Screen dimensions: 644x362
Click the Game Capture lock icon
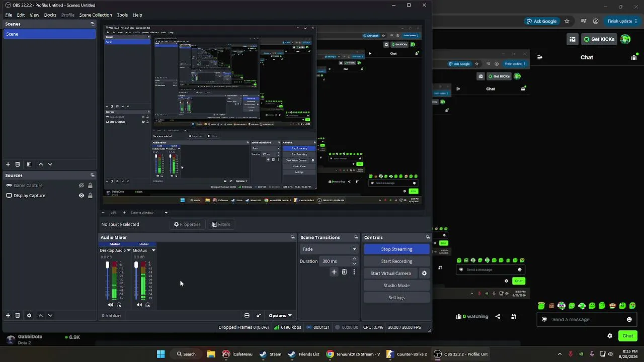[x=90, y=186]
